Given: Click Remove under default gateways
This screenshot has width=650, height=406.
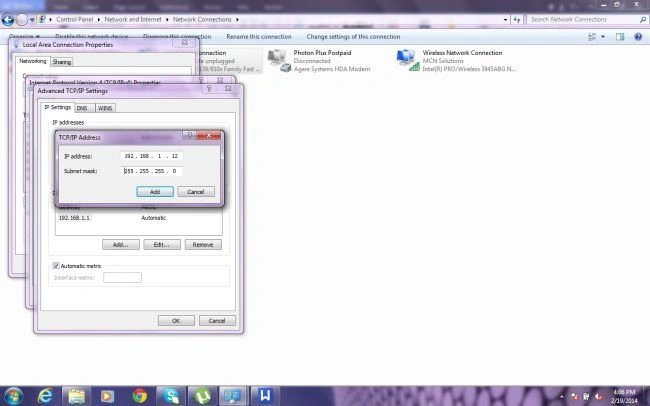Looking at the screenshot, I should 203,245.
